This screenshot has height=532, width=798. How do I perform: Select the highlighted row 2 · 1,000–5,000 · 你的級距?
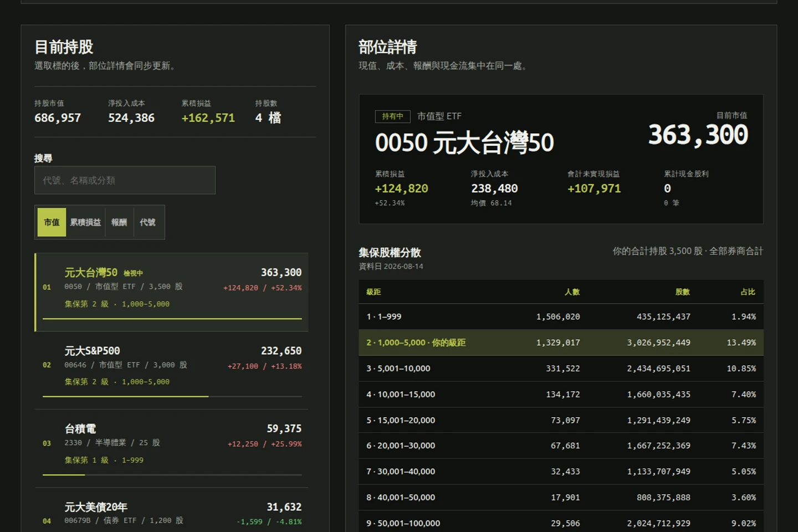(x=561, y=342)
